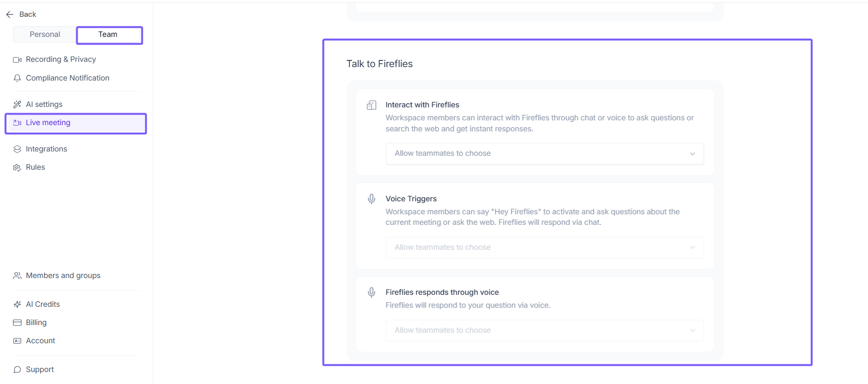The height and width of the screenshot is (384, 868).
Task: Go to the Account page
Action: tap(40, 341)
